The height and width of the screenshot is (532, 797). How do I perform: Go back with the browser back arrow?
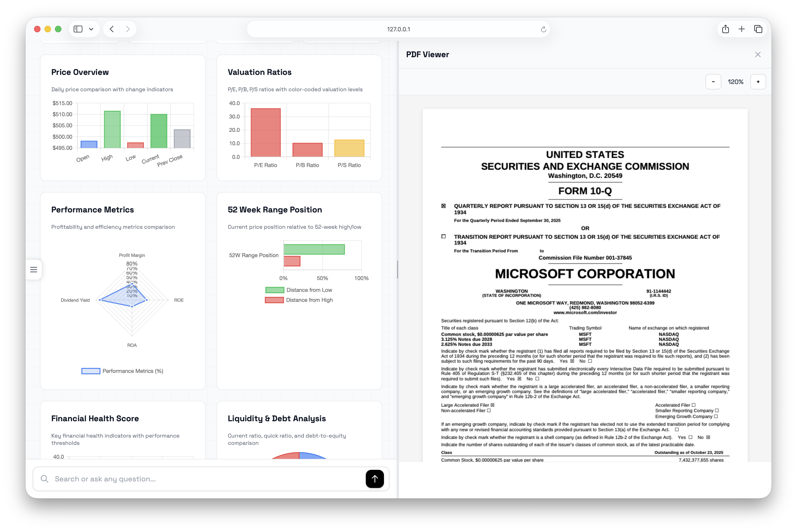[x=112, y=29]
